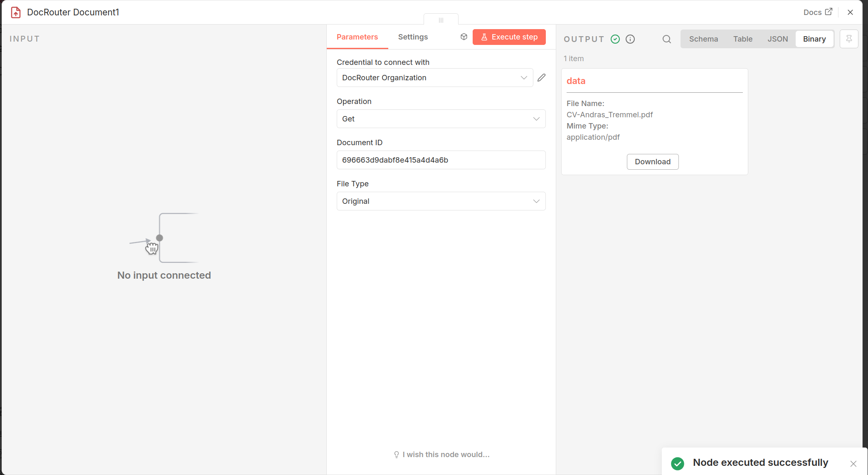Click the lightbulb icon near feedback link

tap(396, 455)
